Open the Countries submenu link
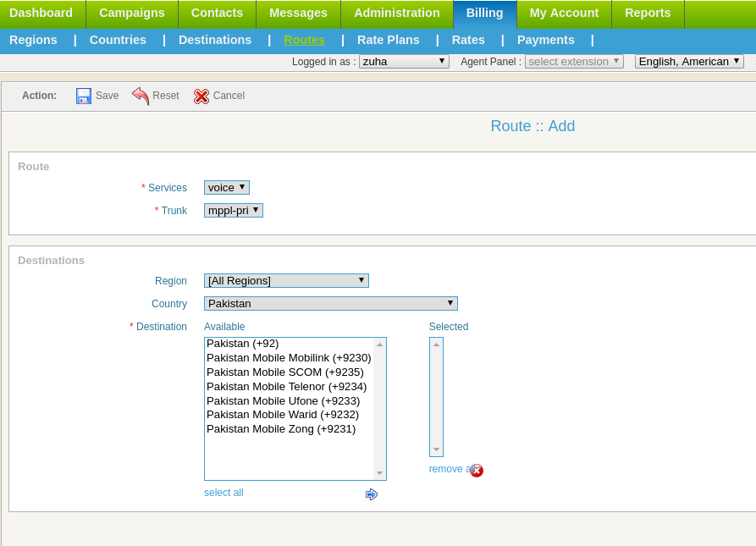The image size is (756, 546). 118,40
